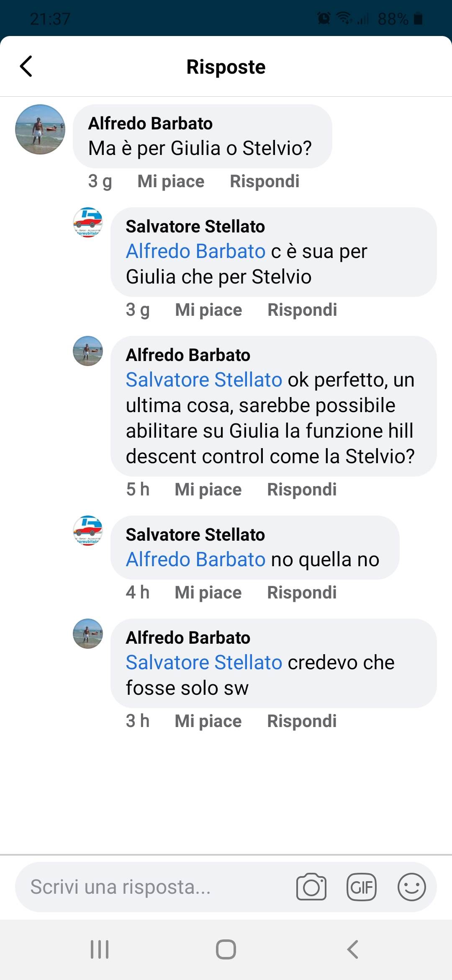The width and height of the screenshot is (452, 980).
Task: Like the 'Ma è per Giulia o Stelvio?' comment
Action: click(x=171, y=181)
